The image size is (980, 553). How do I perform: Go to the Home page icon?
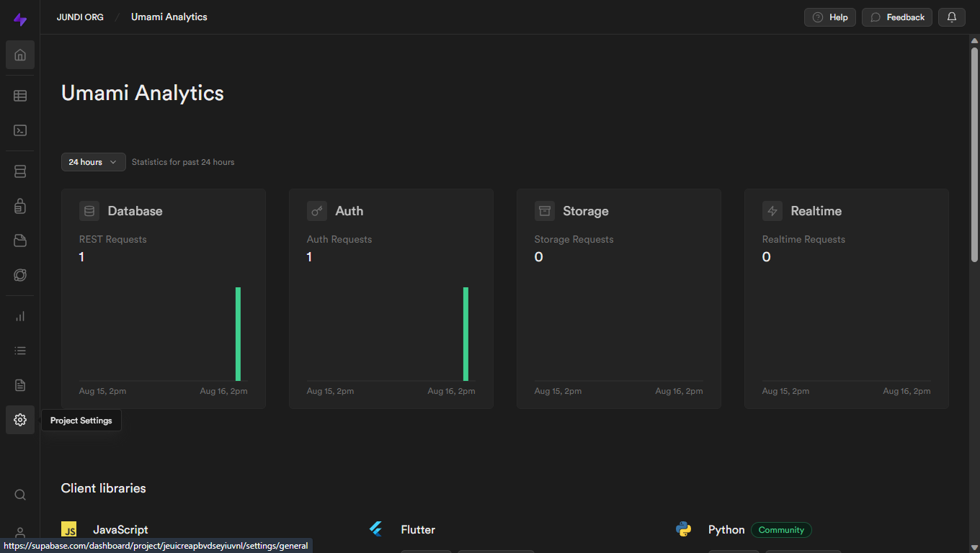[x=20, y=55]
